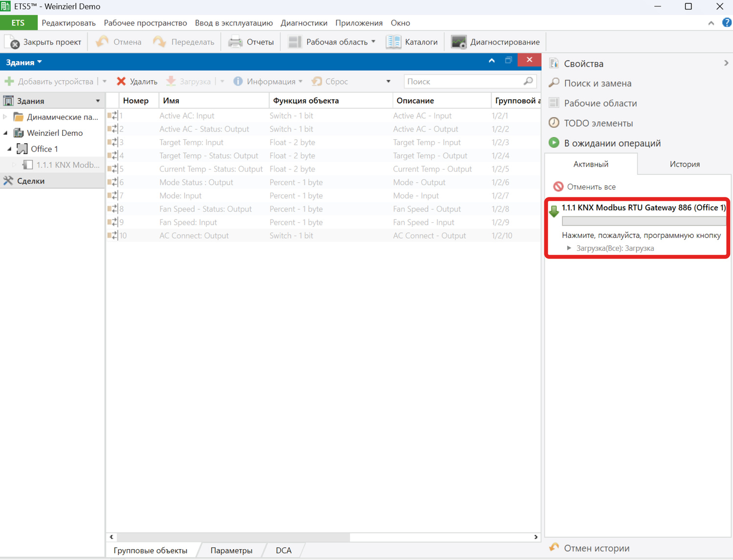Click the Reports printer icon
This screenshot has height=560, width=733.
click(236, 42)
